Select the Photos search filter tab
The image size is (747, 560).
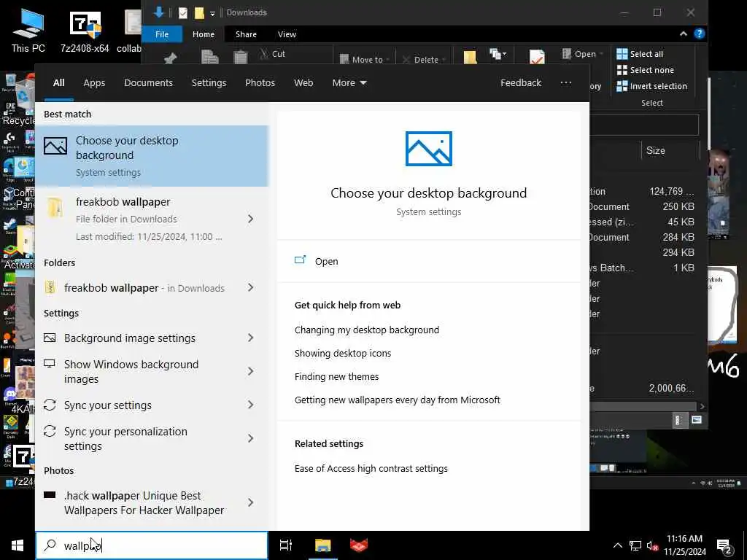tap(260, 83)
